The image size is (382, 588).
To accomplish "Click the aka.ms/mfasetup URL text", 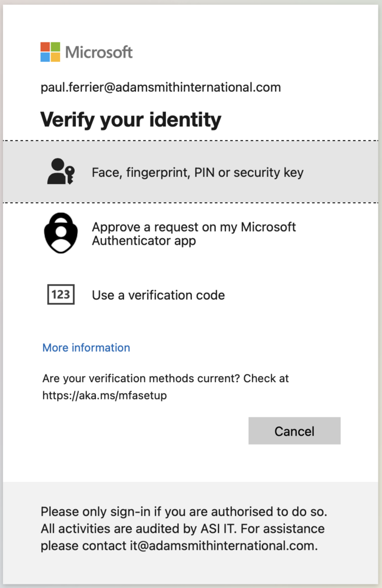I will point(104,396).
